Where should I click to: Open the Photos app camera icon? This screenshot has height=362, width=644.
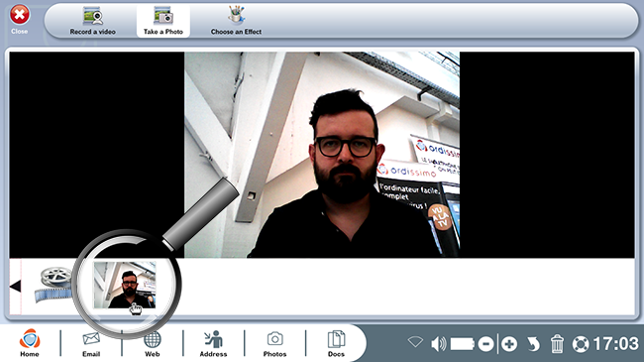tap(274, 343)
